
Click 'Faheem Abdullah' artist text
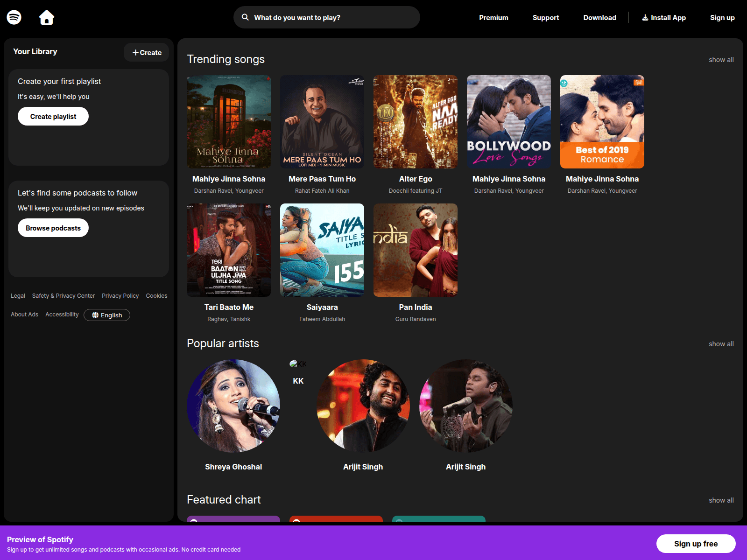[322, 319]
